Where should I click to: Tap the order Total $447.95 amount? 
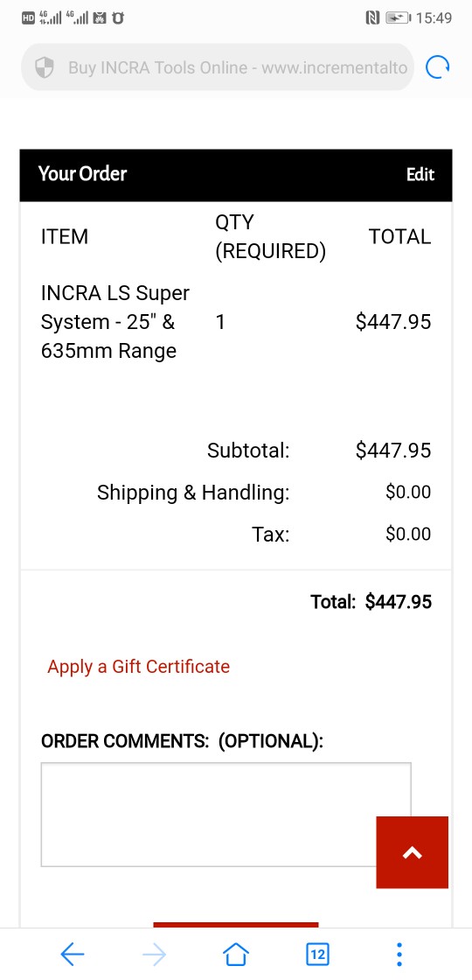pyautogui.click(x=399, y=602)
